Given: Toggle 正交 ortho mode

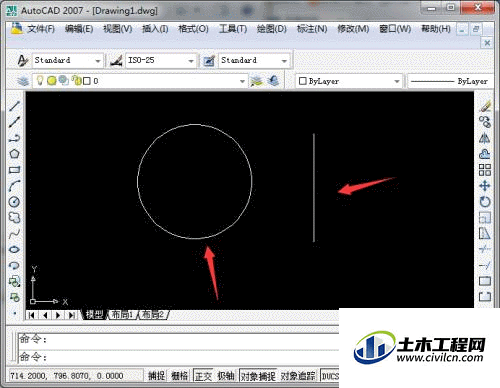Looking at the screenshot, I should pos(203,376).
